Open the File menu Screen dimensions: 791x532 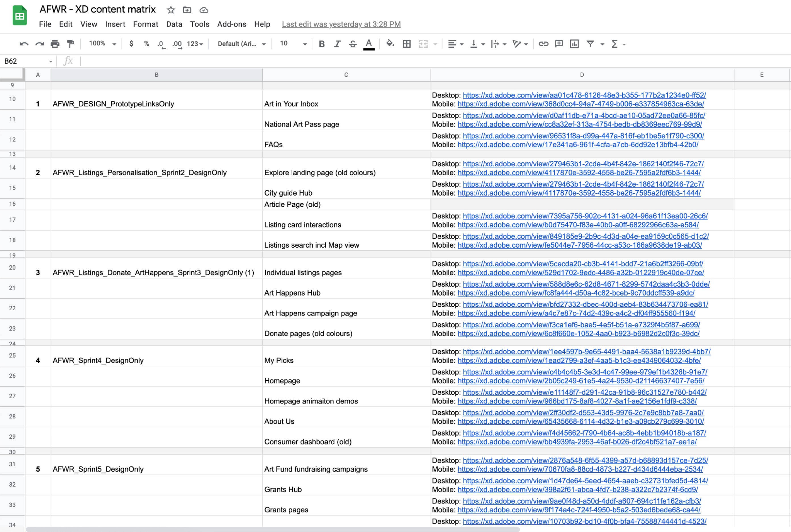point(45,24)
